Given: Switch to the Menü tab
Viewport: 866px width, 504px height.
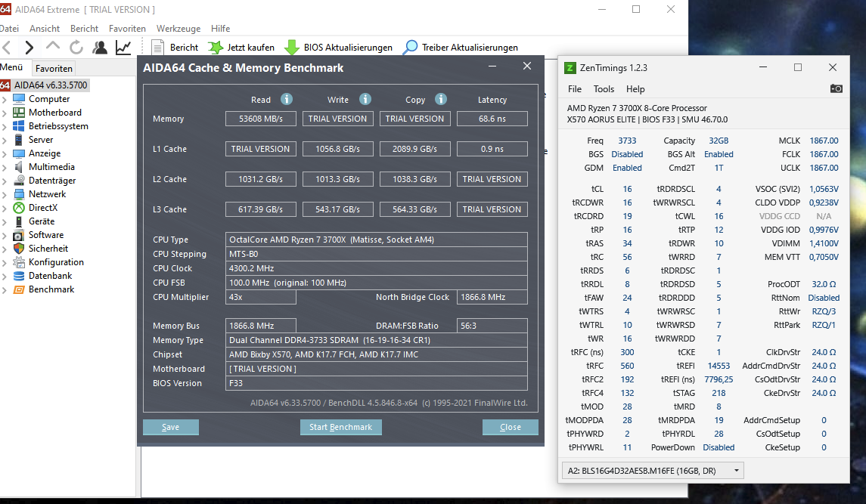Looking at the screenshot, I should tap(11, 67).
